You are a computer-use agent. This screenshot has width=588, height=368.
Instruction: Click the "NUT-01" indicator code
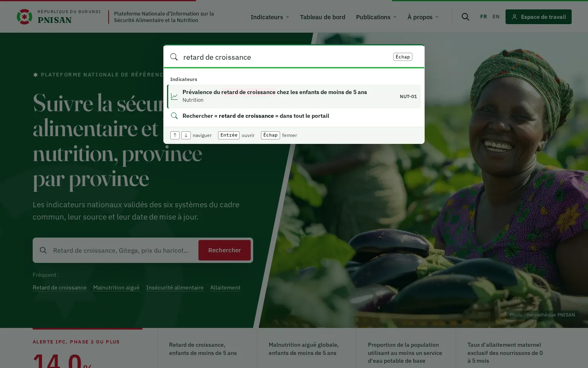click(408, 96)
